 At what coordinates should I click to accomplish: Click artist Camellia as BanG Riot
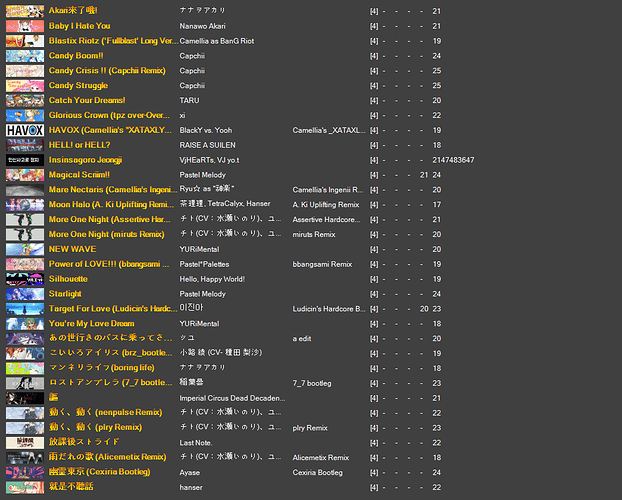tap(217, 41)
